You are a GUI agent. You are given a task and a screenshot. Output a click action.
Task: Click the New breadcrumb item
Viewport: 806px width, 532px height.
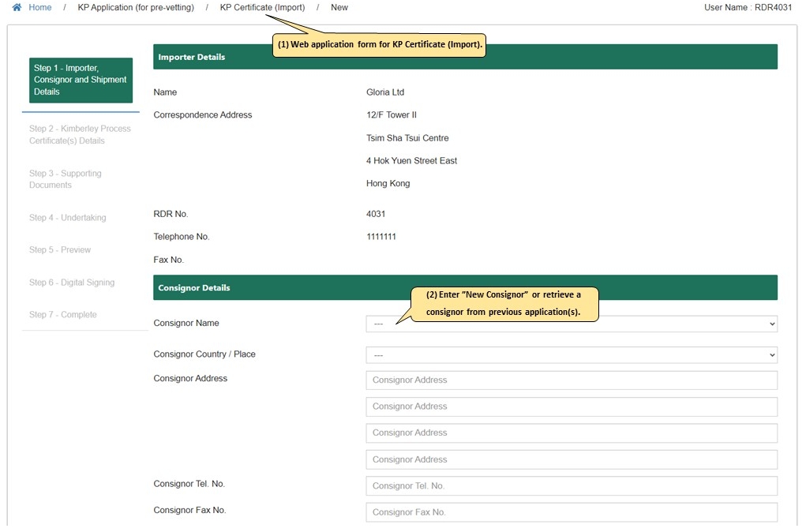[339, 7]
